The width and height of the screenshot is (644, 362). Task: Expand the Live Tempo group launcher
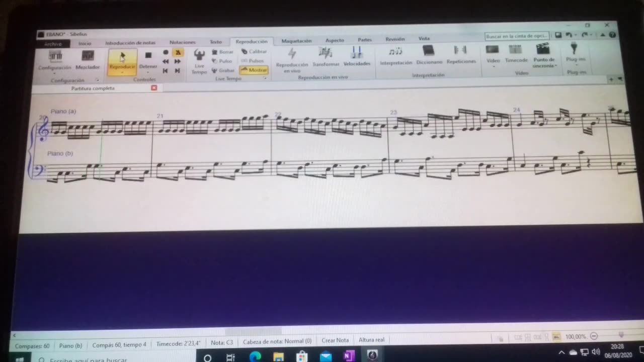(x=265, y=78)
